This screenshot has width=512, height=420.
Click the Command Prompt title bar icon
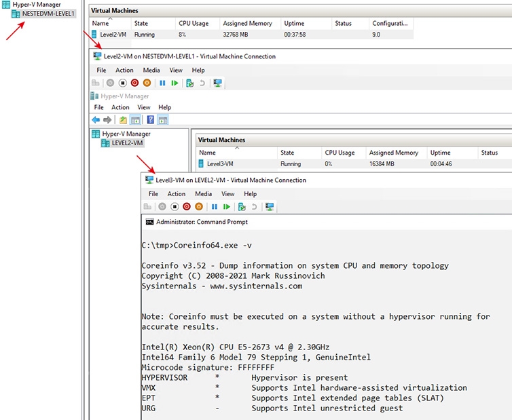149,222
